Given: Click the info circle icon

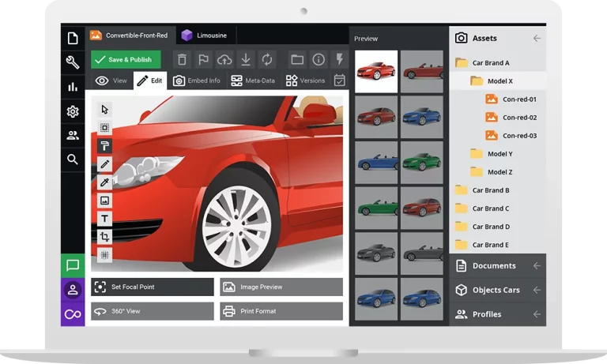Looking at the screenshot, I should pyautogui.click(x=319, y=59).
